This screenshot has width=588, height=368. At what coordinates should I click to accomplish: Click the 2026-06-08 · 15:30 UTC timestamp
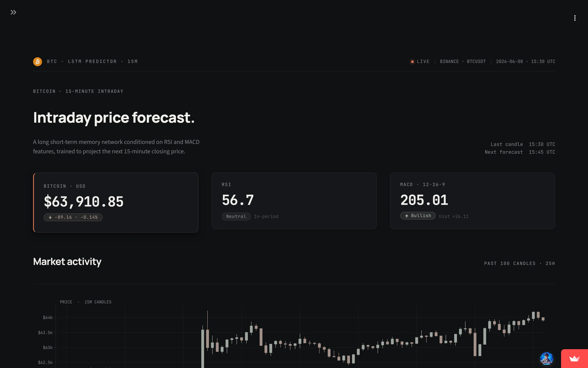(x=525, y=61)
